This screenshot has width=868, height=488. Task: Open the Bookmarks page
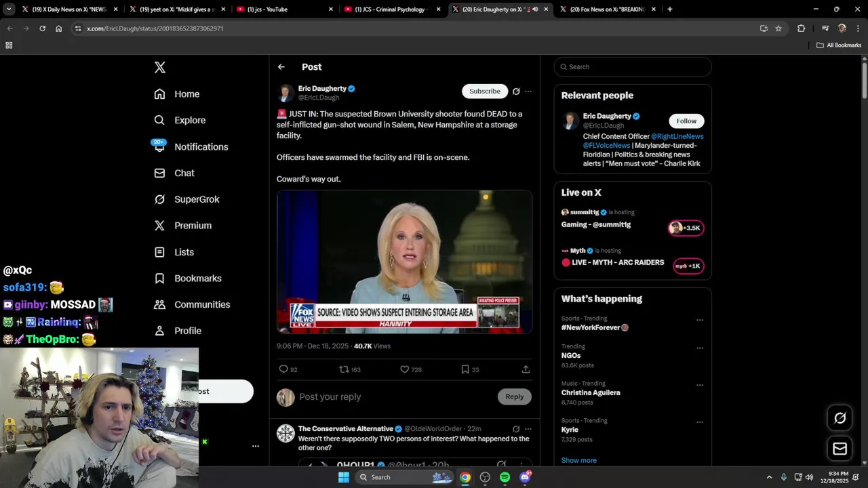point(188,279)
